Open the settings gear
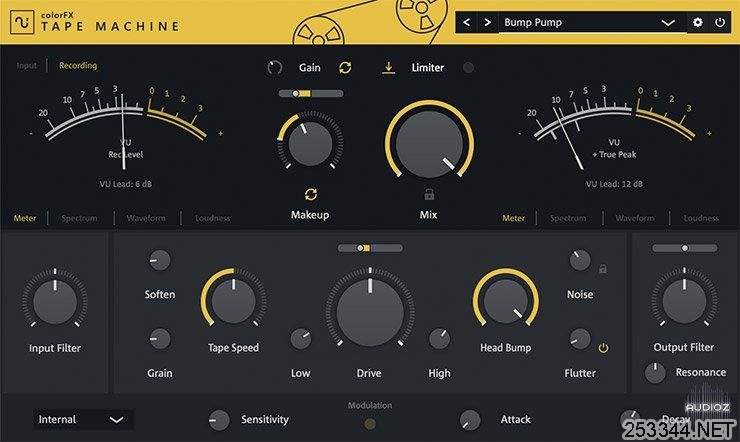740x442 pixels. point(698,22)
